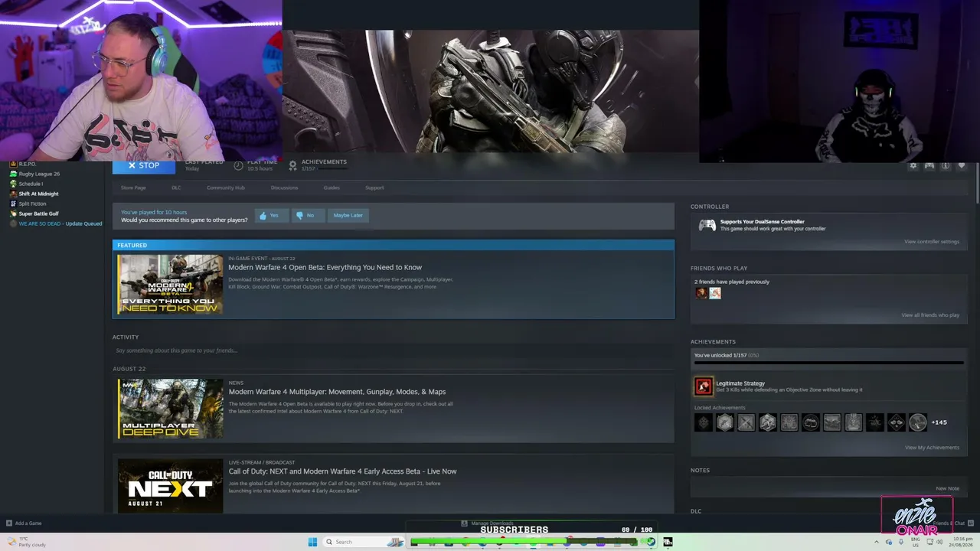Open second friend avatar in Friends Who Play
Viewport: 980px width, 551px height.
pyautogui.click(x=715, y=293)
